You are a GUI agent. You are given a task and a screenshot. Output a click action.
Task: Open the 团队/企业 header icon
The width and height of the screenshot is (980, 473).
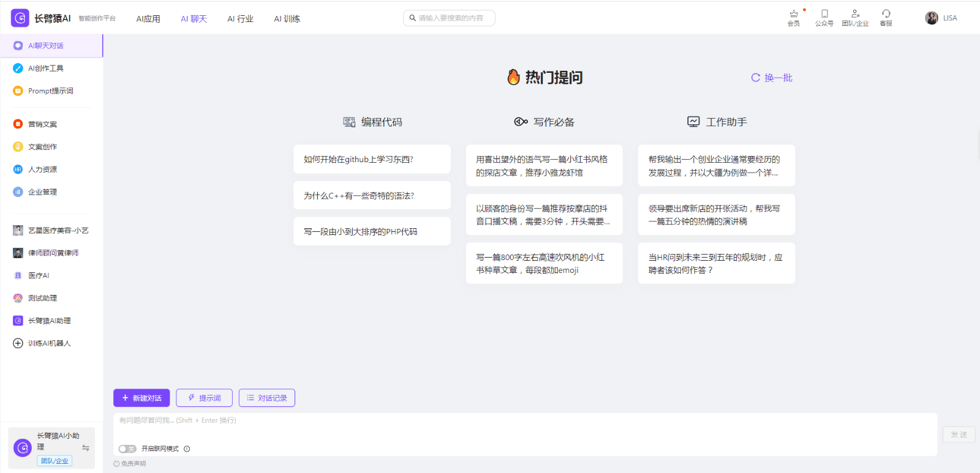(856, 13)
